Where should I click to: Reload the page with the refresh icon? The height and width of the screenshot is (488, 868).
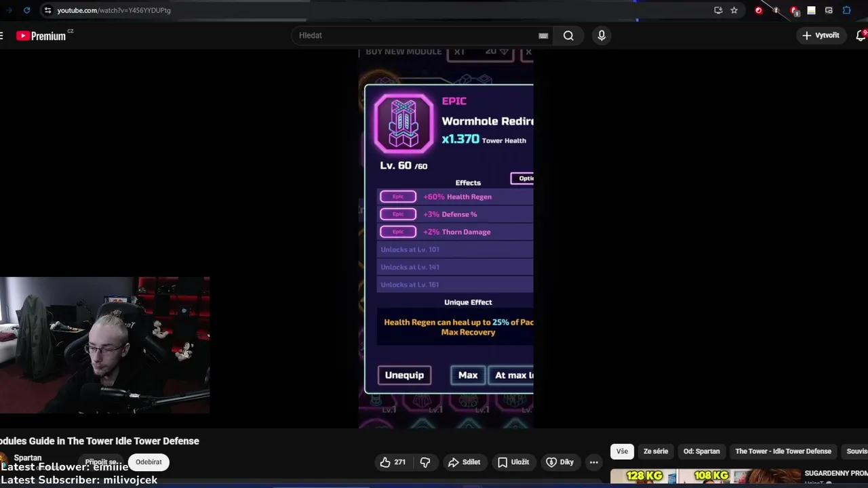(26, 10)
